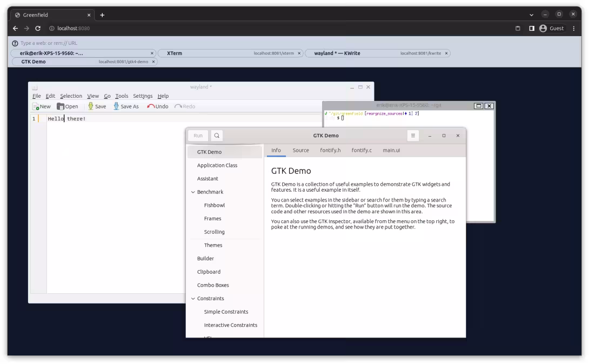This screenshot has height=364, width=589.
Task: Close the XTerm entry in Greenfield bar
Action: coord(299,53)
